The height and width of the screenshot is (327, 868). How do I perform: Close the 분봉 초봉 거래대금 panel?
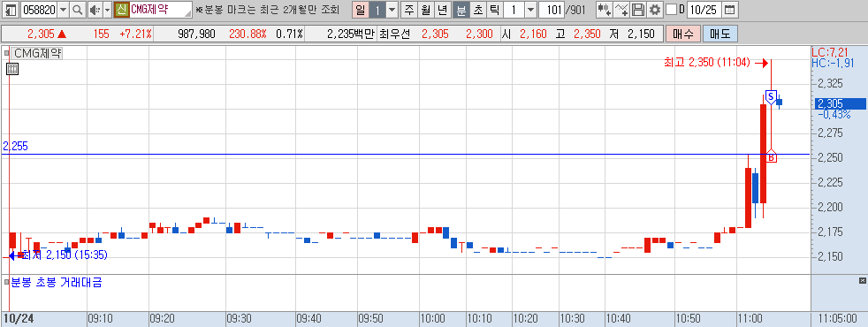tap(863, 282)
